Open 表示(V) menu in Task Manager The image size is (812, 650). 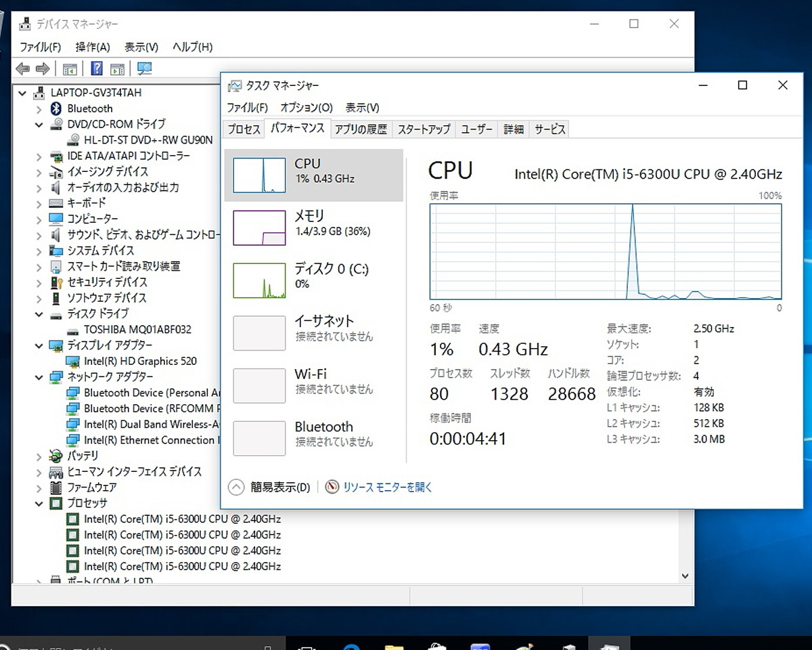[x=362, y=108]
